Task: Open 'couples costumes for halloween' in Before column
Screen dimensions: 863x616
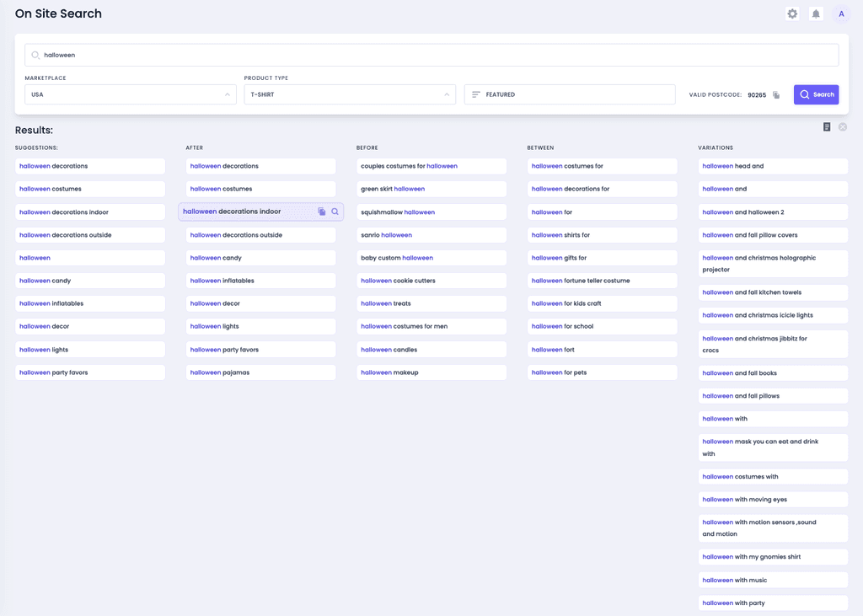Action: tap(431, 166)
